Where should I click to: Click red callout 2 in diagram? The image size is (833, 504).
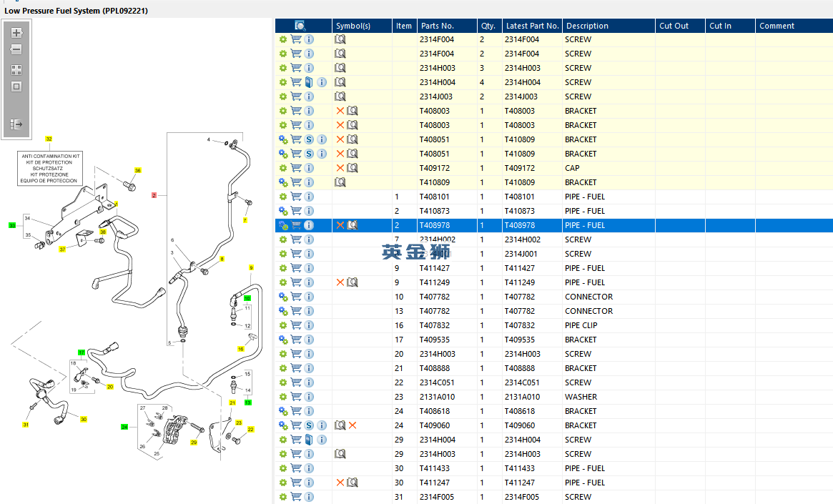pos(154,195)
